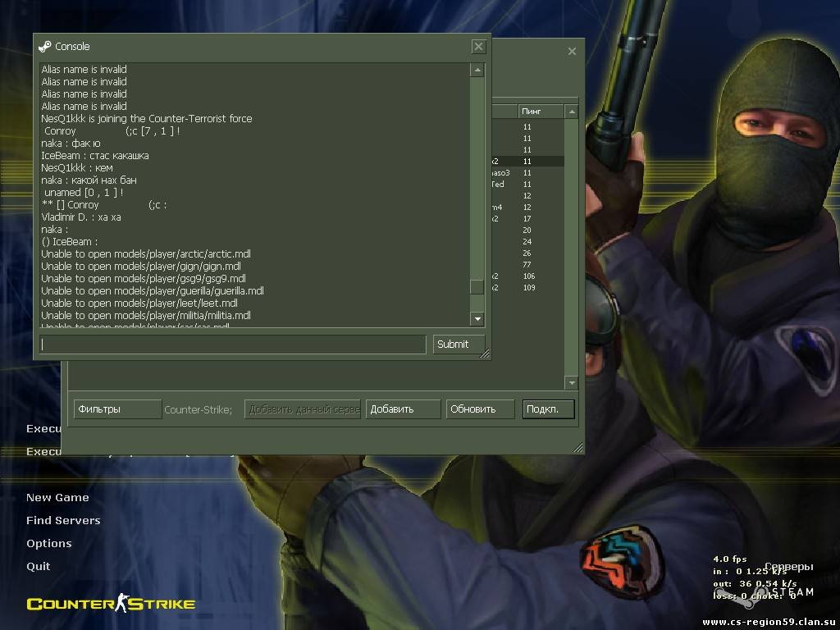Click line 'Unable to open models/player/leet/leet.mdl'
The width and height of the screenshot is (840, 630).
coord(139,304)
